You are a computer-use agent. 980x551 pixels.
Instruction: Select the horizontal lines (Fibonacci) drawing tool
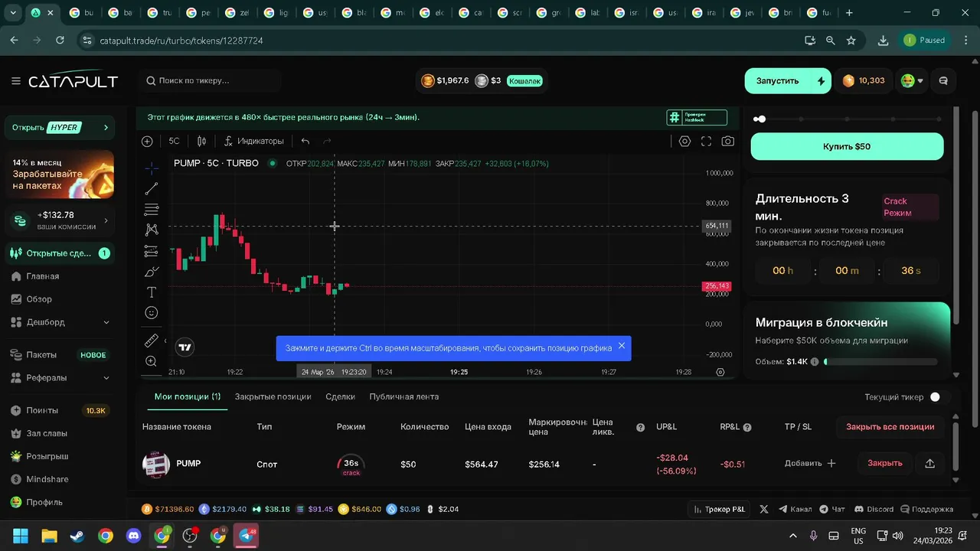(152, 209)
